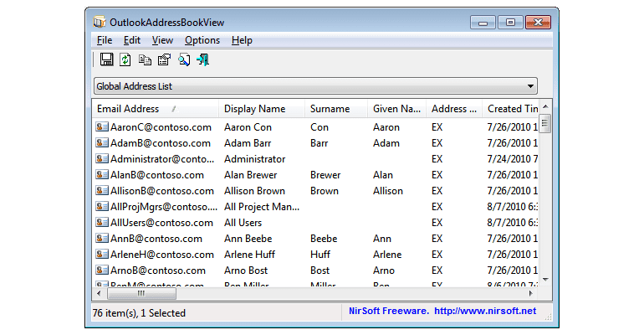The height and width of the screenshot is (335, 644).
Task: Open the File menu
Action: tap(105, 40)
